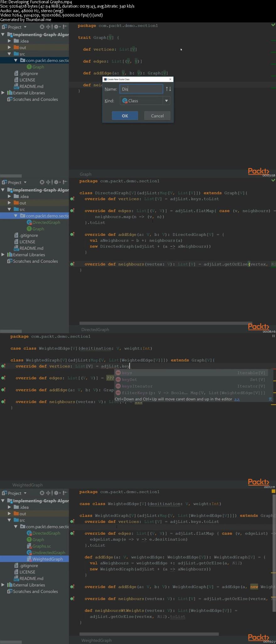Select highlighted WeightedGraph file in the project tree
Image resolution: width=276 pixels, height=644 pixels.
click(x=47, y=559)
